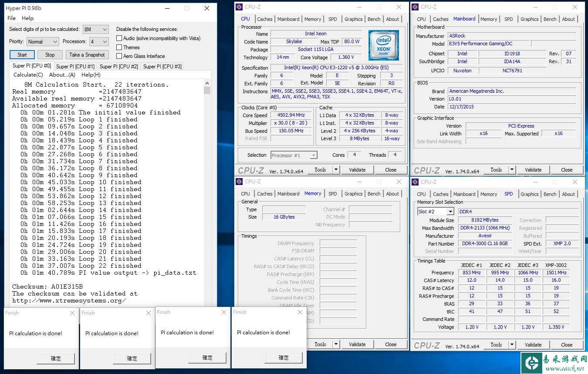Open Tools dropdown arrow in SPD window

pyautogui.click(x=512, y=345)
